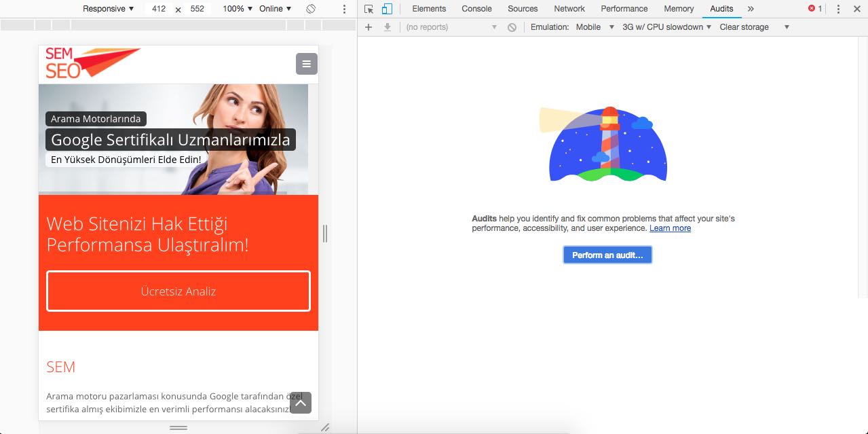Open the customize DevTools three-dot menu
The height and width of the screenshot is (434, 868).
838,9
